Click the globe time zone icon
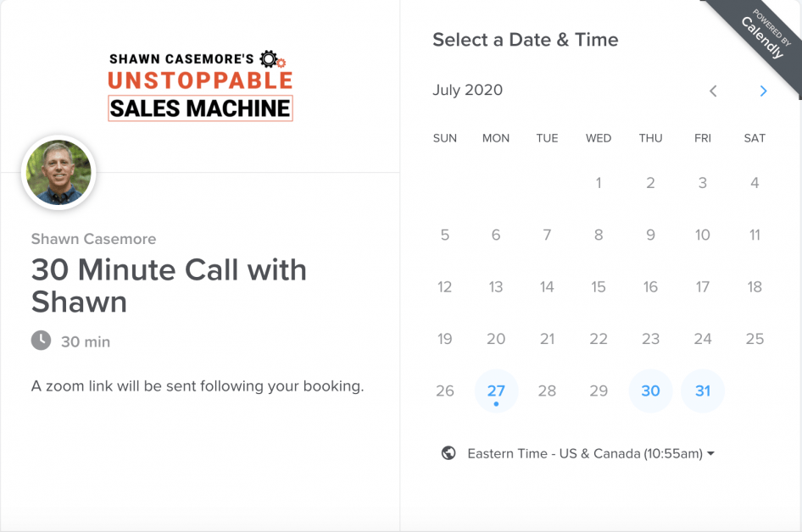 click(x=448, y=453)
